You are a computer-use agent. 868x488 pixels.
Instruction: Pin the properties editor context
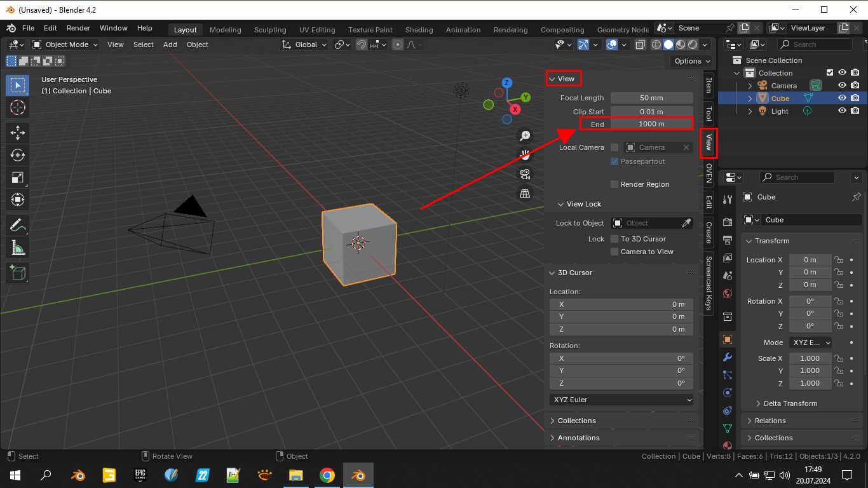click(x=857, y=197)
